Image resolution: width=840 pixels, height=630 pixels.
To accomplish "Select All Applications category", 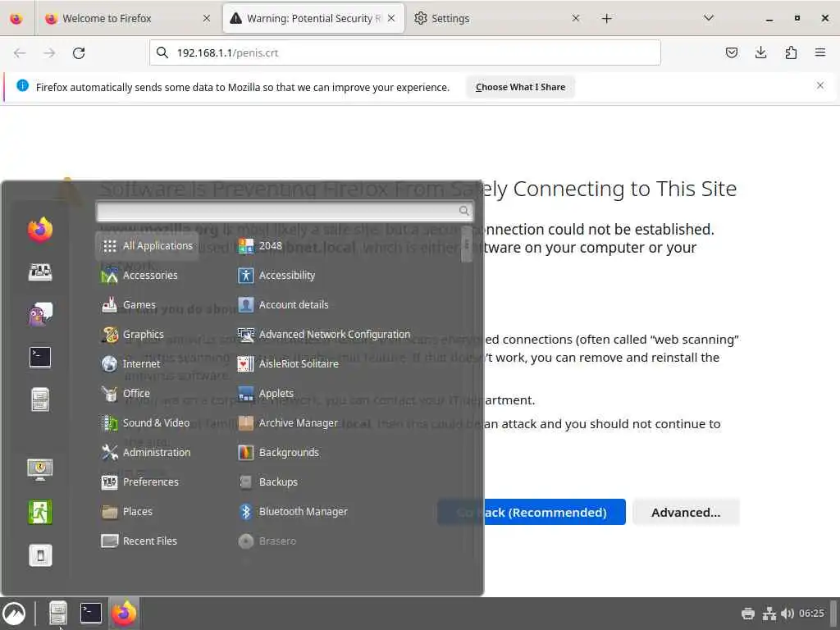I will point(148,246).
